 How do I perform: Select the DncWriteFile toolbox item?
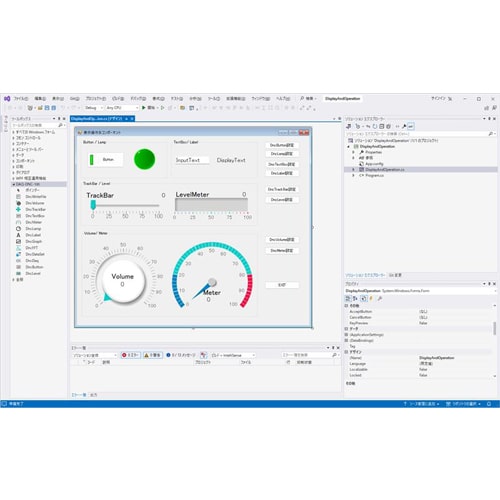tap(36, 197)
